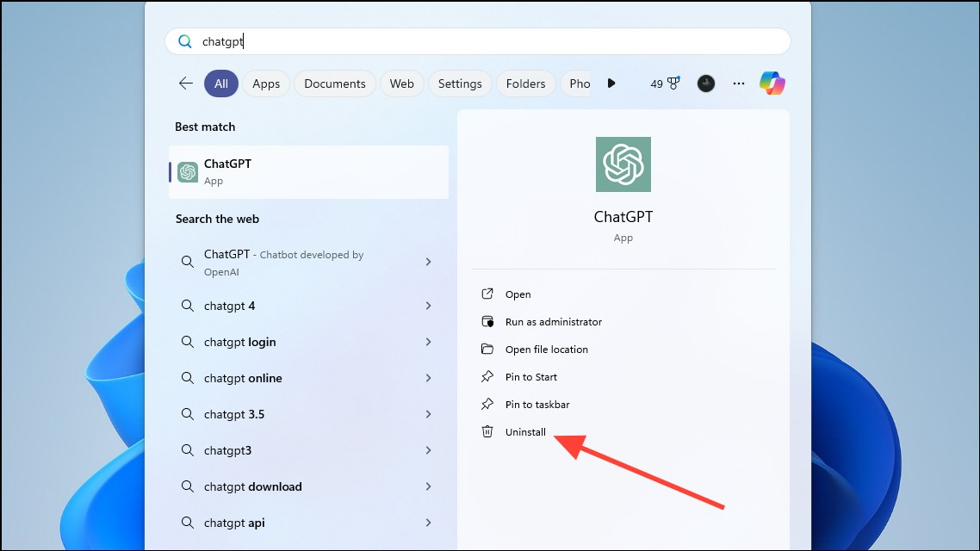Click the ChatGPT app icon in Best match
Screen dimensions: 980x551
point(188,172)
